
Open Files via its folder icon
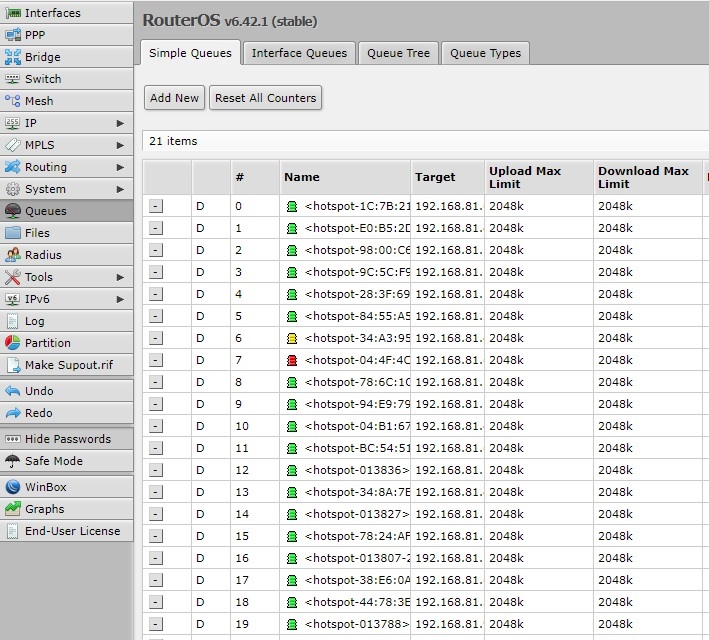click(13, 233)
